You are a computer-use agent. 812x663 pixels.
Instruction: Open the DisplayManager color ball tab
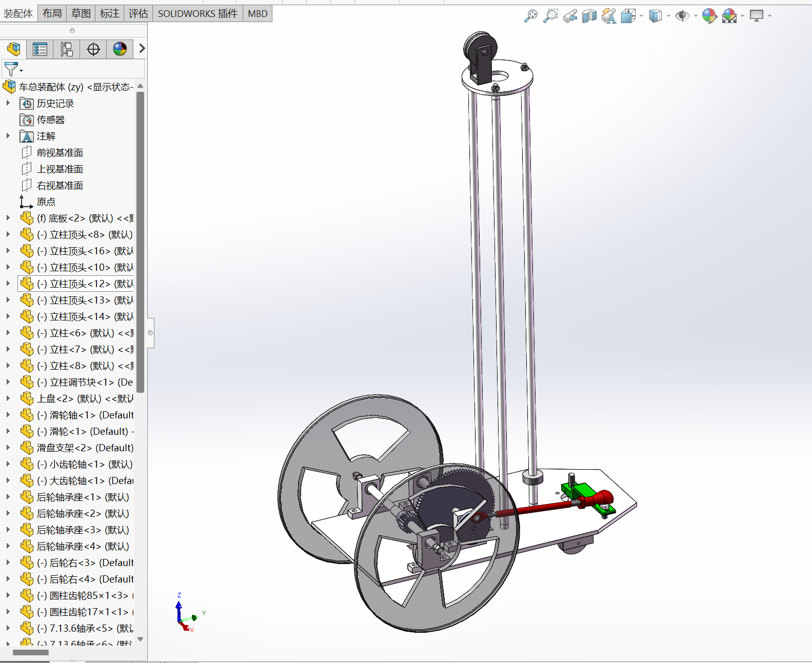click(120, 49)
